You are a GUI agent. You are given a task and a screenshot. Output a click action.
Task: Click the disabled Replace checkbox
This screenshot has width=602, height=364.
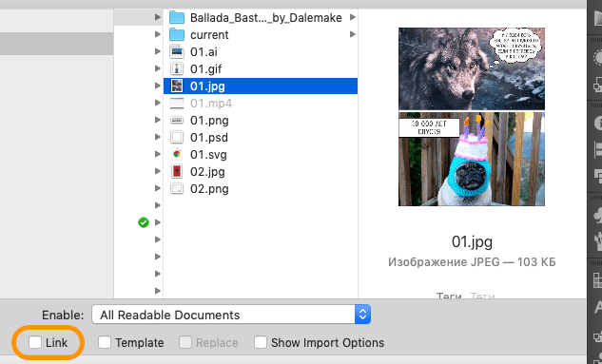(185, 342)
